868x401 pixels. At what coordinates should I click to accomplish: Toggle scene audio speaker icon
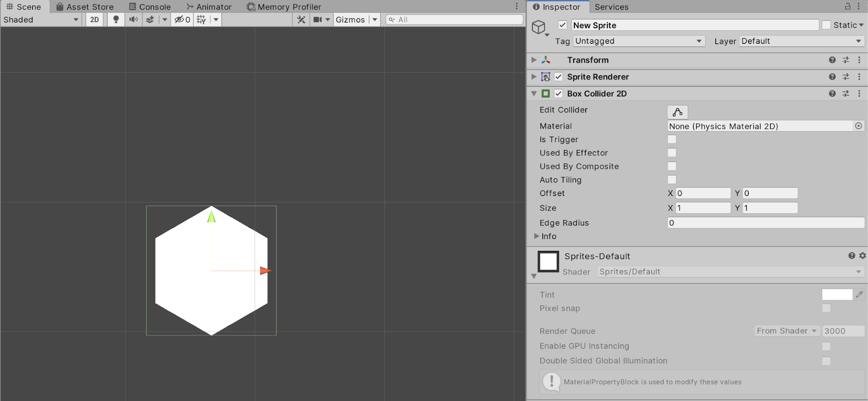tap(133, 20)
